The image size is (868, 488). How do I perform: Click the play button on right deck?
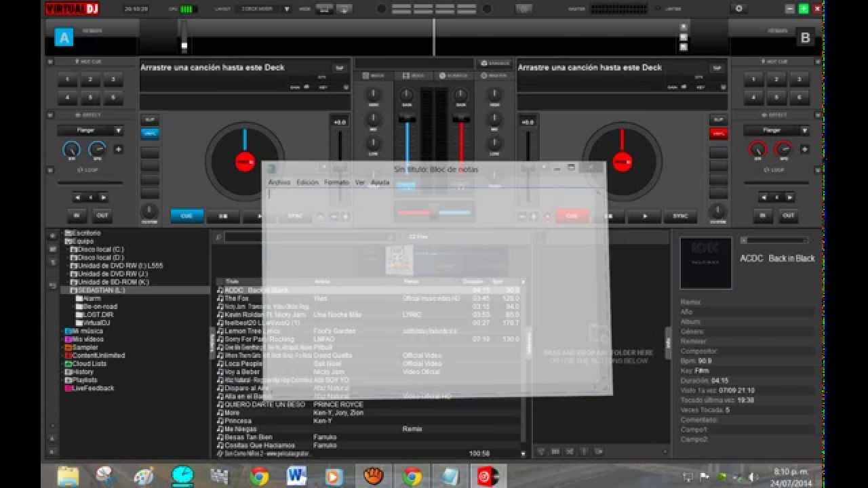(644, 216)
